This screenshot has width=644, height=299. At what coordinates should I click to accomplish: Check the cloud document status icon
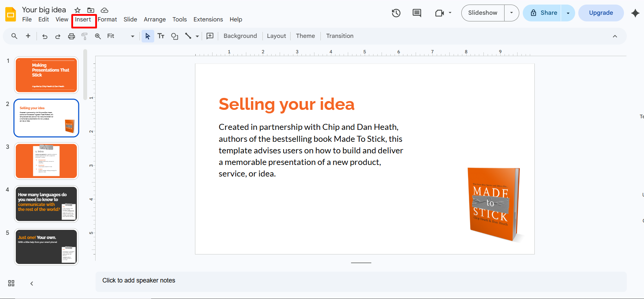(104, 10)
